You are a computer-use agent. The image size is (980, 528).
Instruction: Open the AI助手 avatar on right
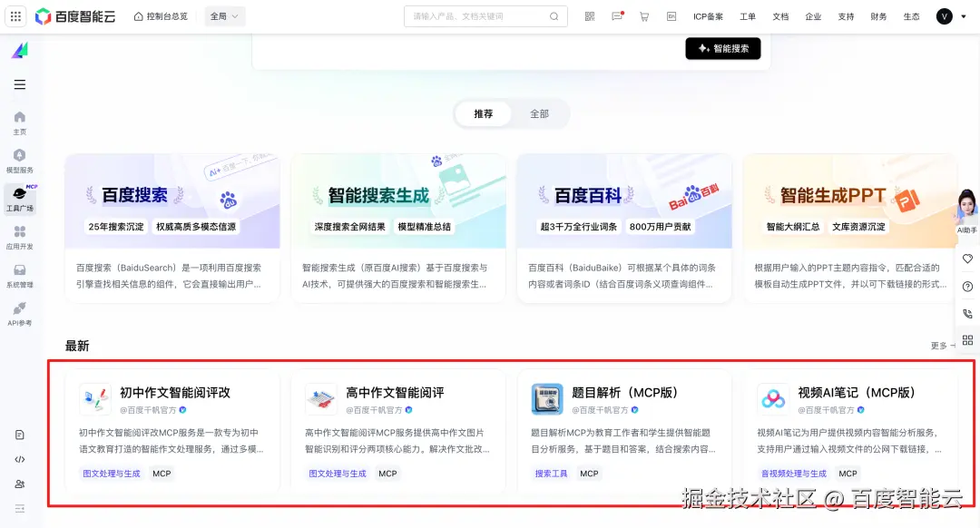point(967,211)
